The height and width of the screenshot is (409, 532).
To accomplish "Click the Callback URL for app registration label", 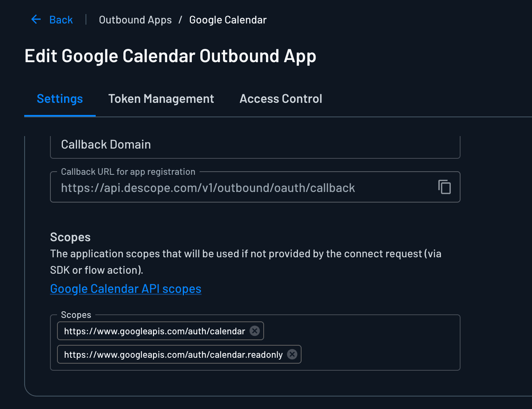I will [x=128, y=172].
